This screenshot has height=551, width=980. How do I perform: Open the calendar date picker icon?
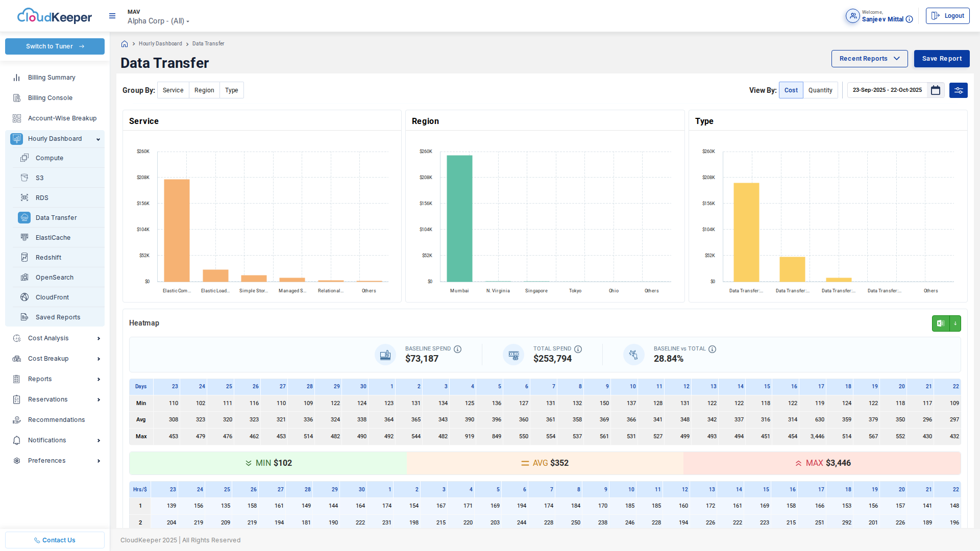tap(936, 90)
